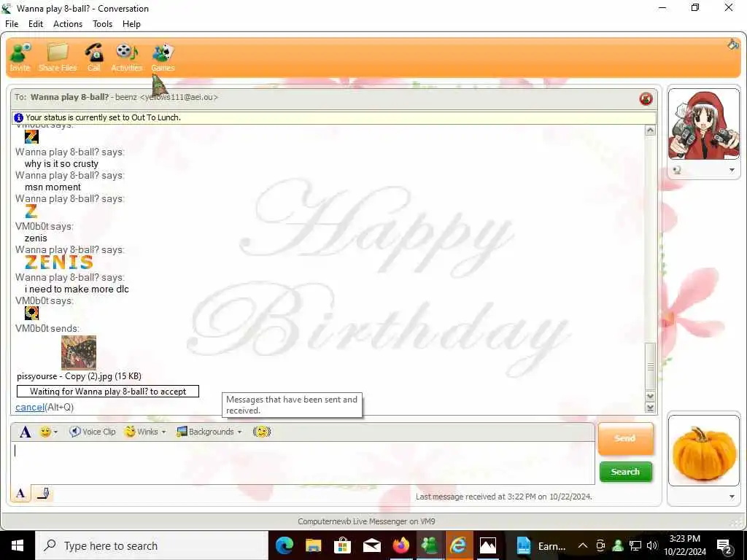Click the Out To Lunch status notice

[x=104, y=117]
